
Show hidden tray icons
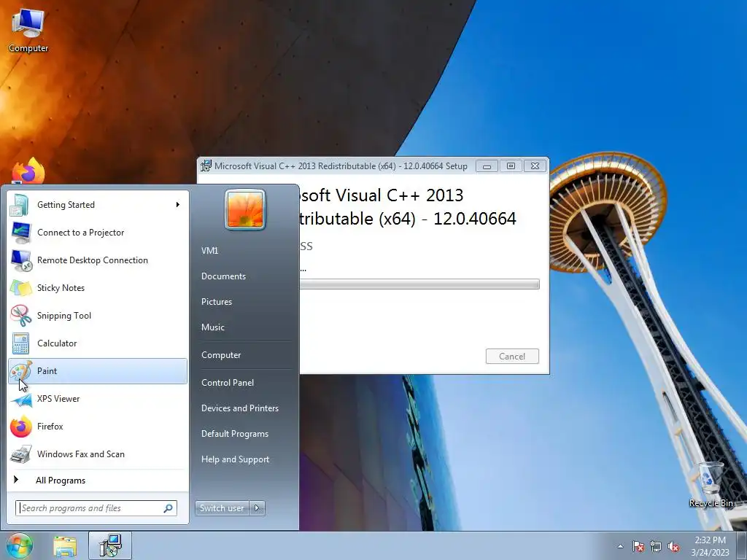pyautogui.click(x=620, y=546)
